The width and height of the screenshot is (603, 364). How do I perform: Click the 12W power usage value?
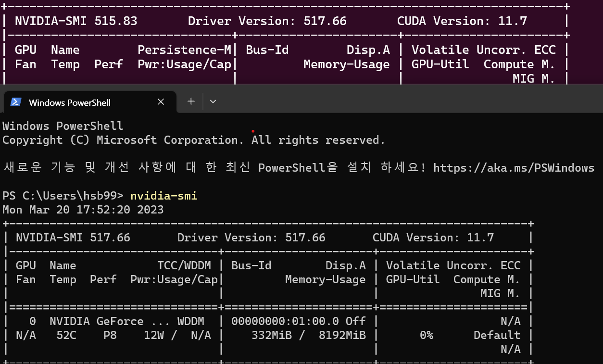[x=154, y=335]
